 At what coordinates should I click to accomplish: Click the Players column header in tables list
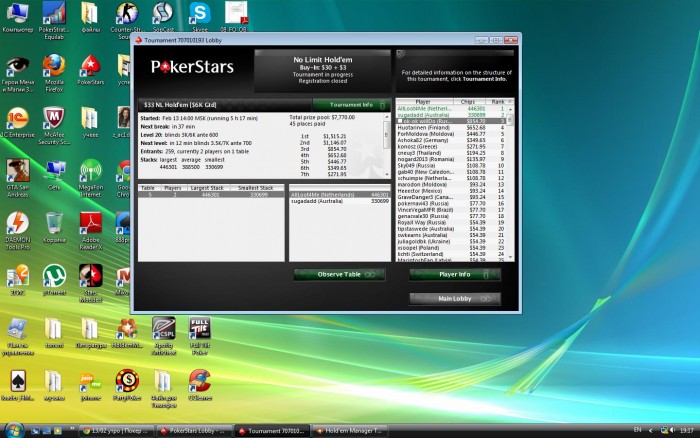(x=173, y=188)
